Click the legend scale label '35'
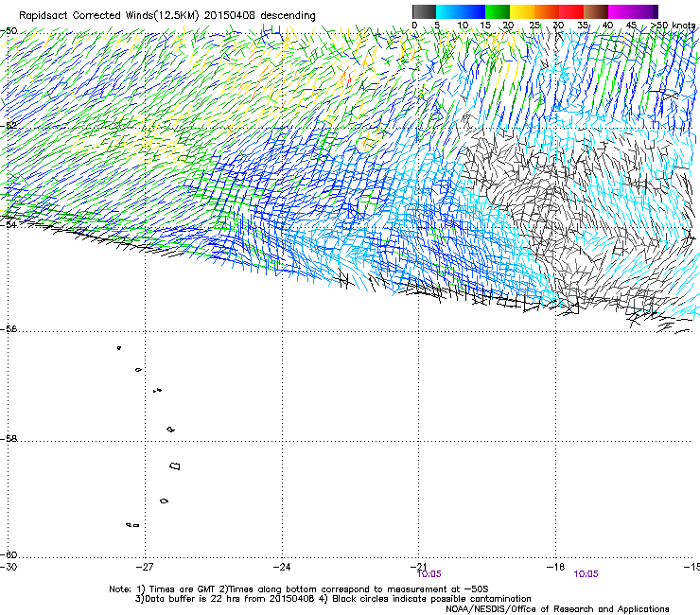 583,26
